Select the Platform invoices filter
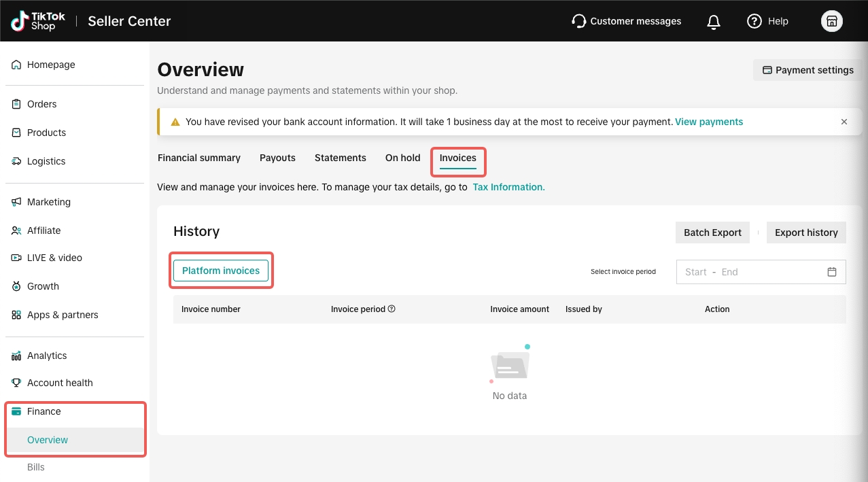 (221, 271)
